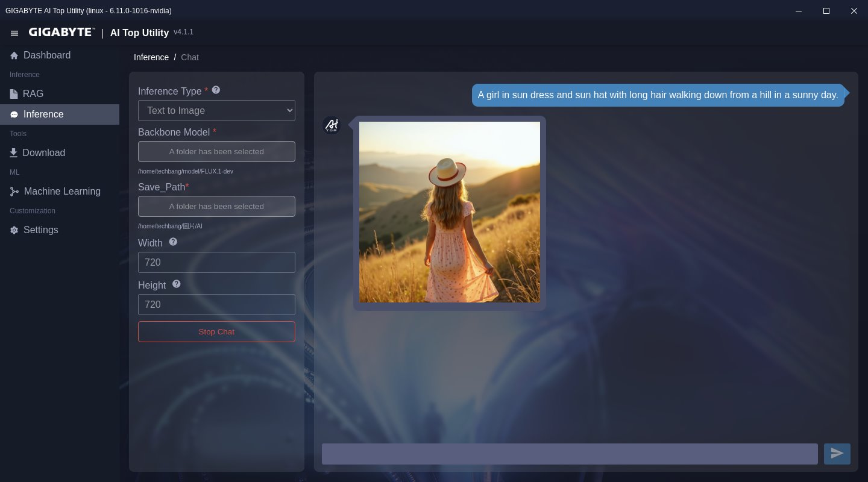
Task: Open the hamburger menu icon
Action: point(14,33)
